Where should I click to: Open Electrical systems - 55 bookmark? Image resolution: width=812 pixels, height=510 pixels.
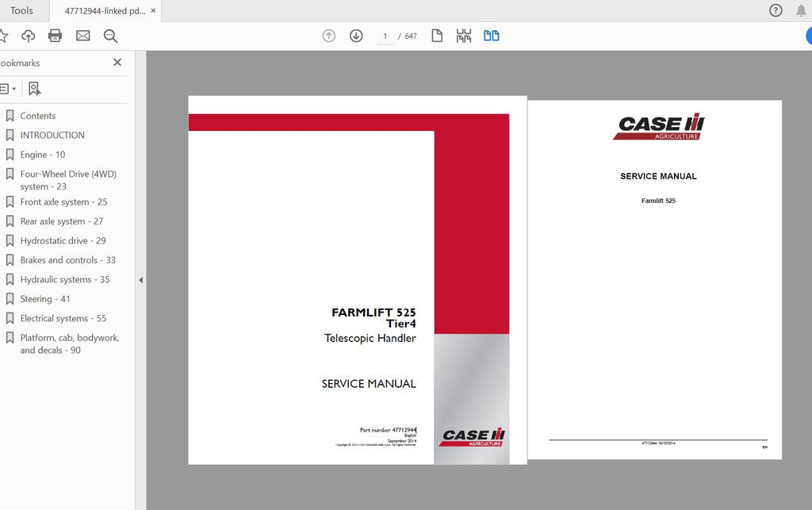tap(63, 318)
